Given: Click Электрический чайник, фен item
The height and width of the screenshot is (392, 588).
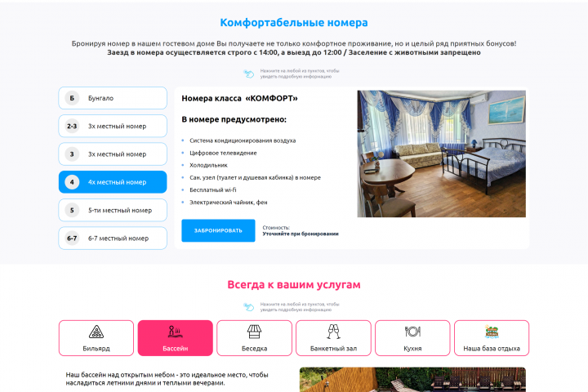Looking at the screenshot, I should coord(229,203).
